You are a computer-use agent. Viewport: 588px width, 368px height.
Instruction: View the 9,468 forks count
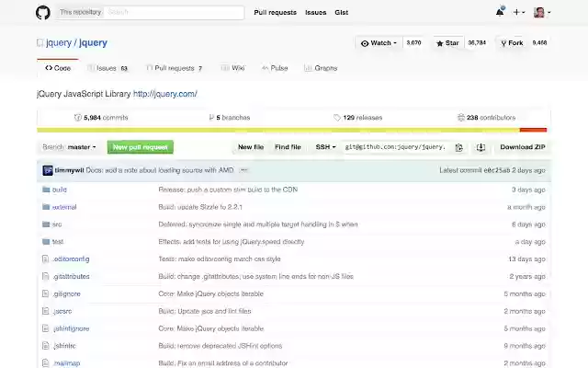point(539,43)
